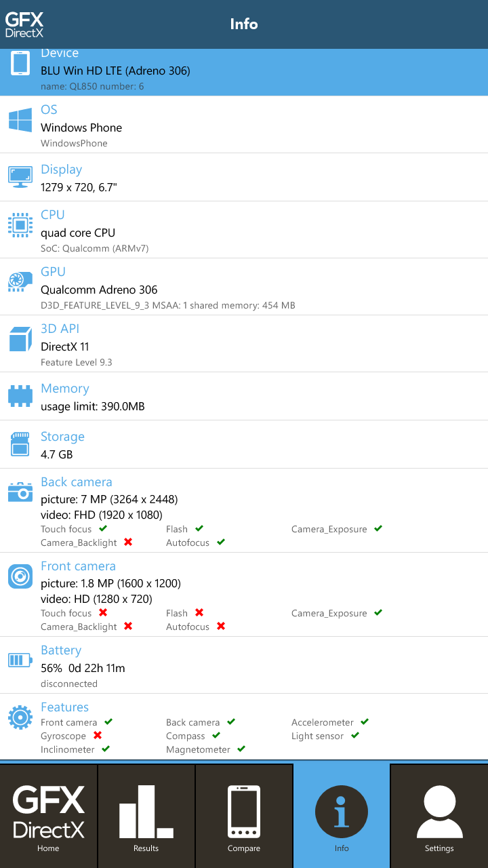
Task: Tap the Back camera icon
Action: click(20, 492)
